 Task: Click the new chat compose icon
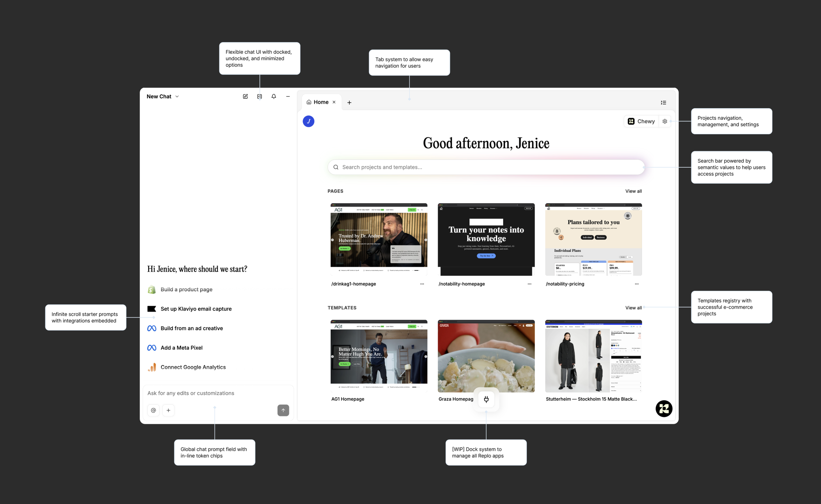tap(245, 96)
